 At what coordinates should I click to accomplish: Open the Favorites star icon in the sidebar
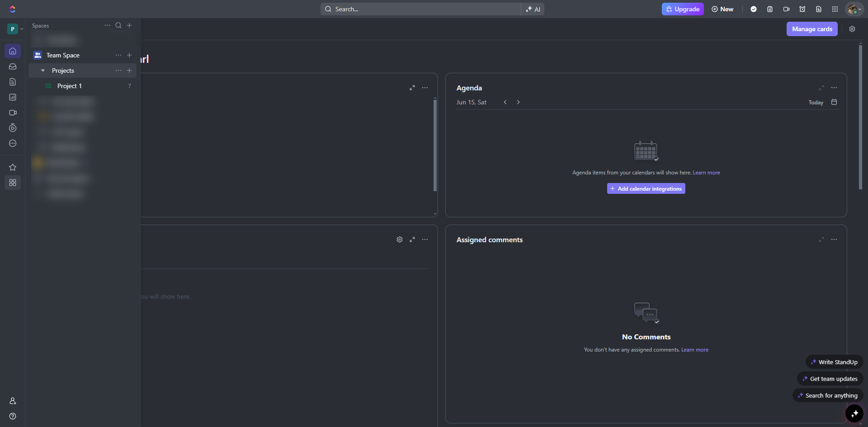pyautogui.click(x=13, y=167)
